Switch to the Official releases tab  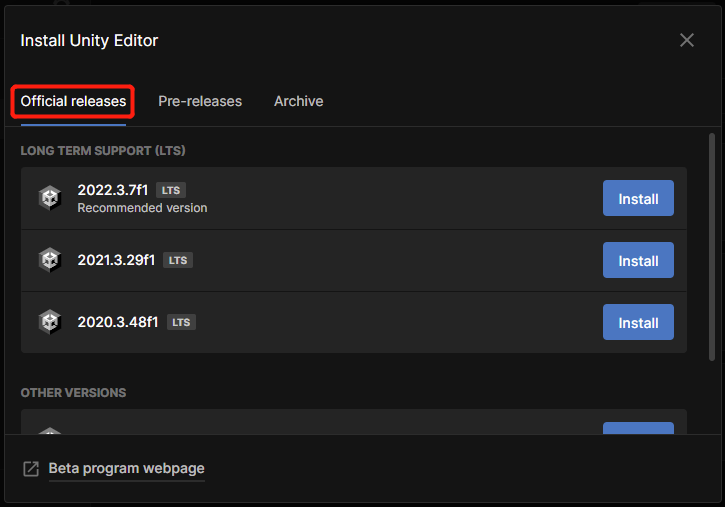pyautogui.click(x=73, y=101)
